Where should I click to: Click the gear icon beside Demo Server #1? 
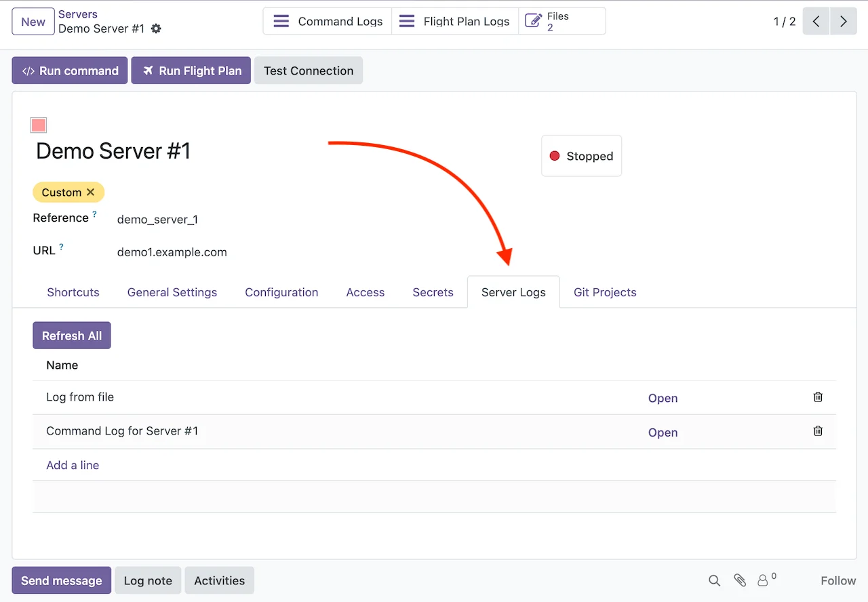point(157,28)
